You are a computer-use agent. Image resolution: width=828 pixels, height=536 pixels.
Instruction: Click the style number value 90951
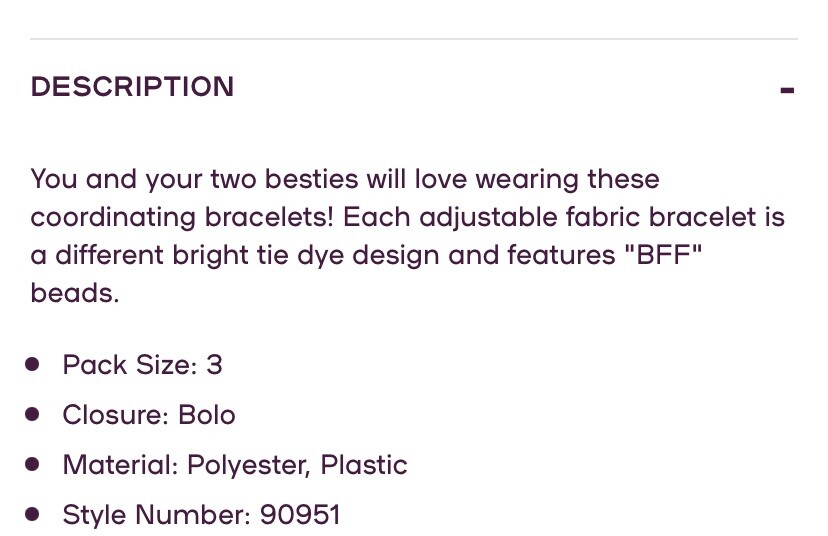click(300, 515)
